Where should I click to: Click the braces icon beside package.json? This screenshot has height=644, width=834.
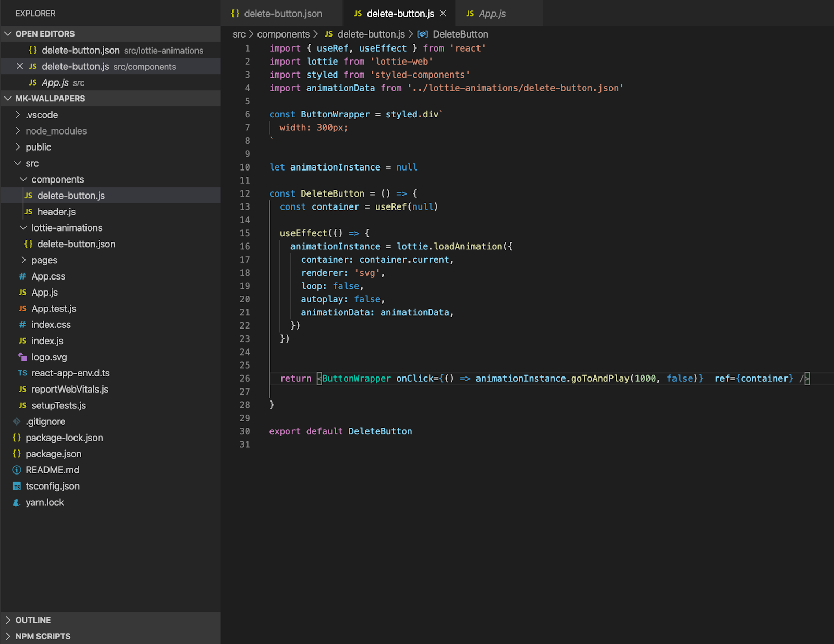tap(16, 454)
